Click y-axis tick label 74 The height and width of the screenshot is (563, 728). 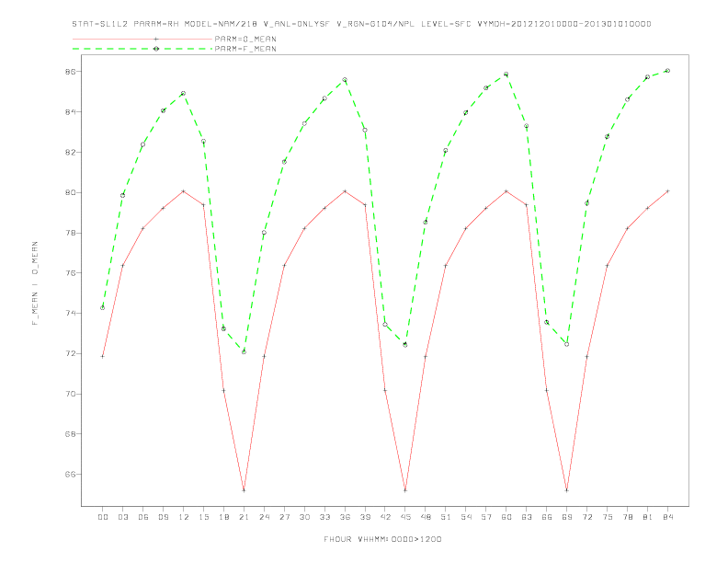[x=71, y=313]
